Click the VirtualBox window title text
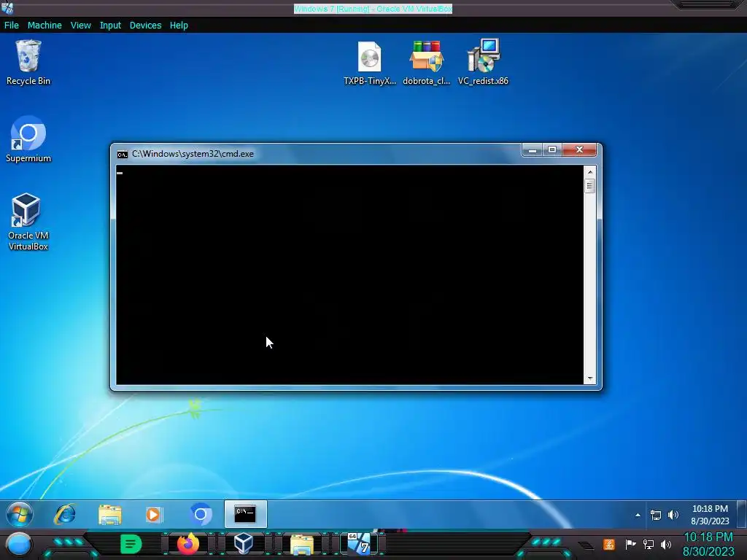Viewport: 747px width, 560px height. click(x=373, y=9)
